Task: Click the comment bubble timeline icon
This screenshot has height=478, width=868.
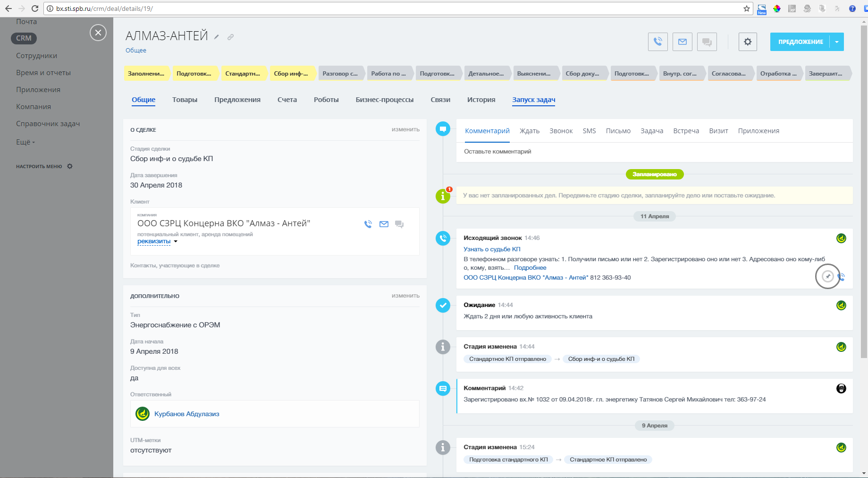Action: (x=443, y=128)
